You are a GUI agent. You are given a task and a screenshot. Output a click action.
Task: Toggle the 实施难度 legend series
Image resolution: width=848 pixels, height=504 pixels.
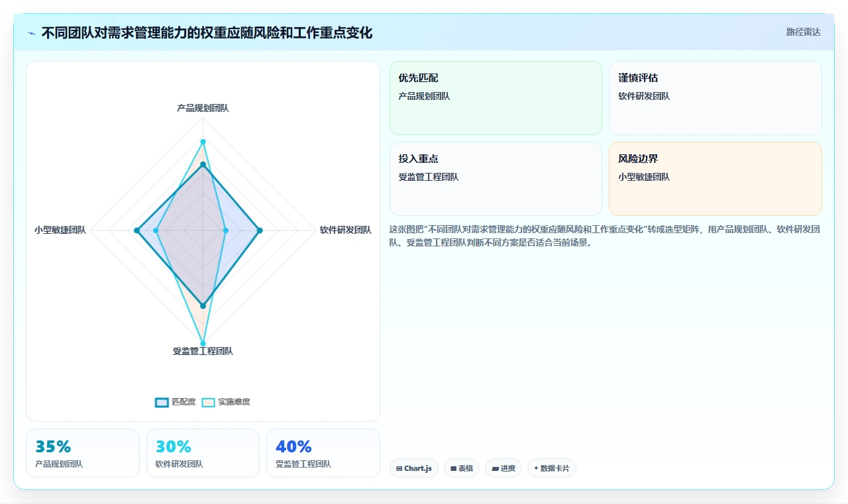pos(226,402)
